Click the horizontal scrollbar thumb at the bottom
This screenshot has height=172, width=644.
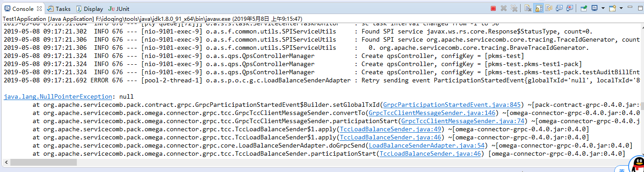[43, 162]
